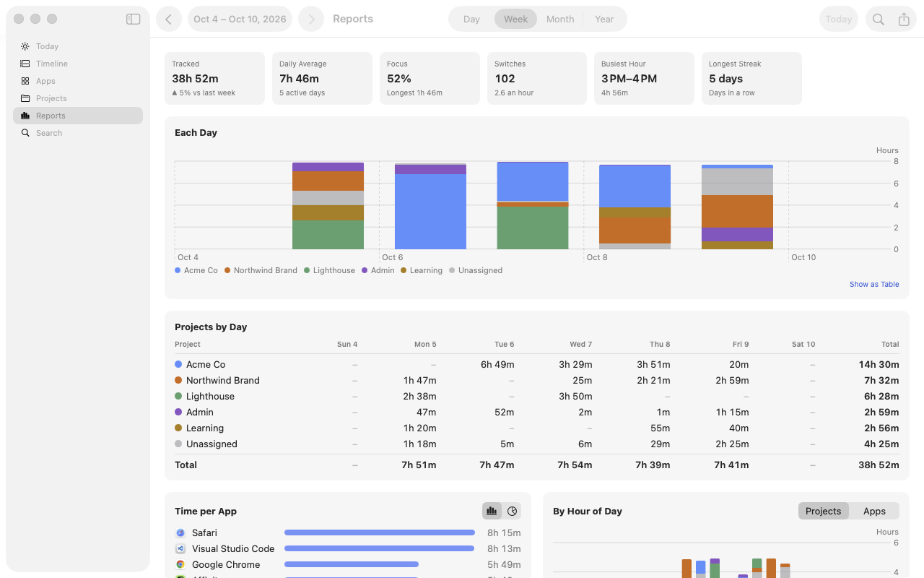
Task: Click the Show as Table link
Action: click(x=874, y=285)
